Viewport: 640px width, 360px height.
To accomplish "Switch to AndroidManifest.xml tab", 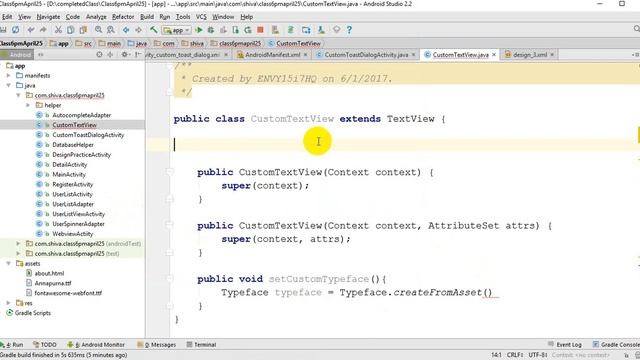I will (x=272, y=55).
